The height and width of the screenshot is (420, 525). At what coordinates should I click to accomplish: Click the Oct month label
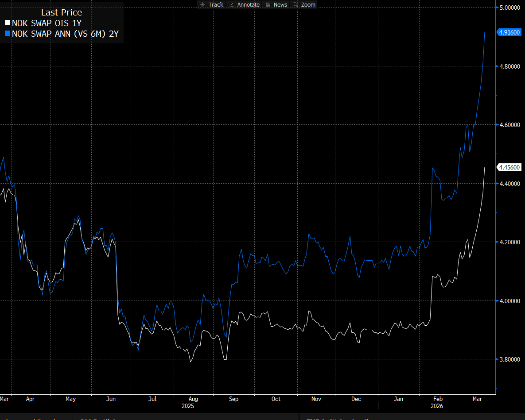click(276, 399)
